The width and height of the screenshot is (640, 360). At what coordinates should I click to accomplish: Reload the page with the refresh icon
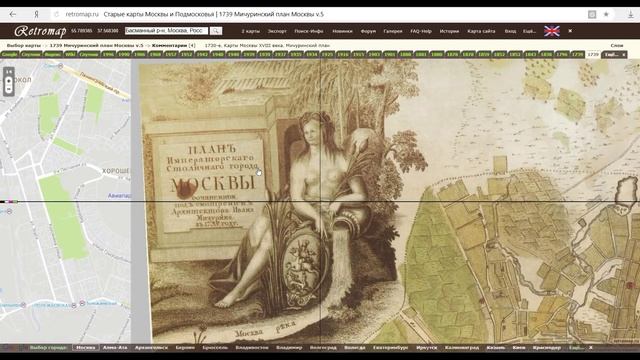(56, 14)
